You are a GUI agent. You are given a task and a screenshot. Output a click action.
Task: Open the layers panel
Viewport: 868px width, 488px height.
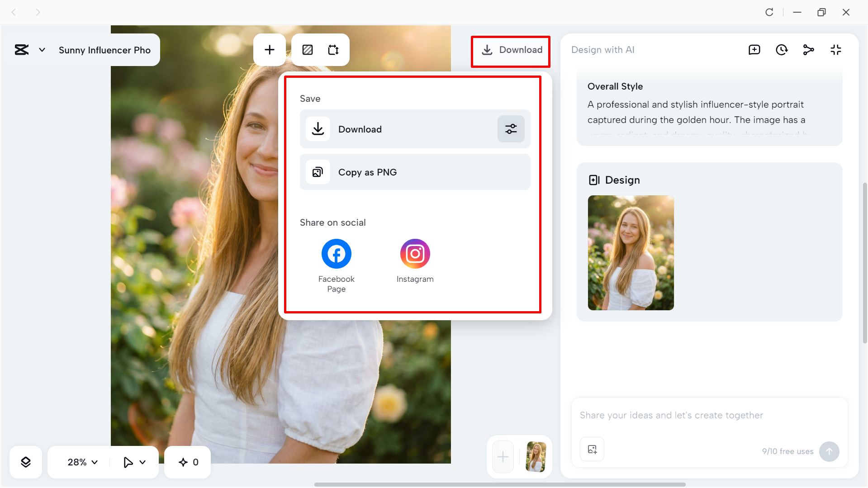click(26, 462)
